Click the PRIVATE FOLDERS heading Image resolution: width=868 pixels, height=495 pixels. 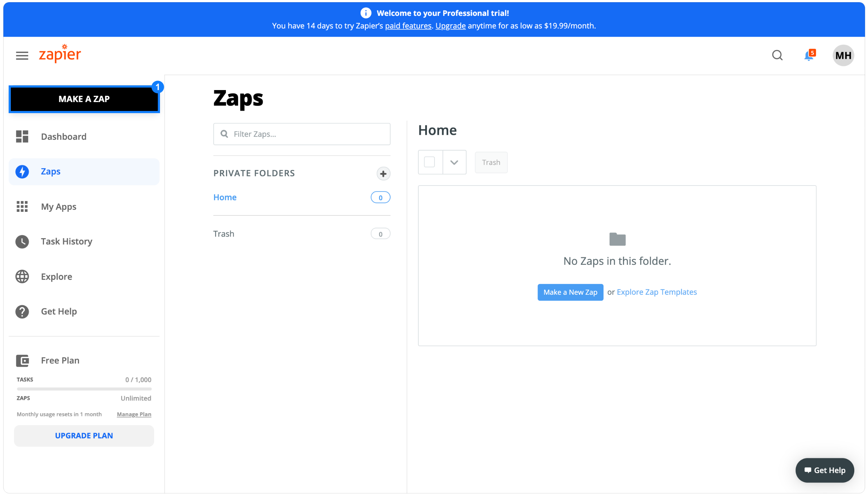click(x=254, y=173)
